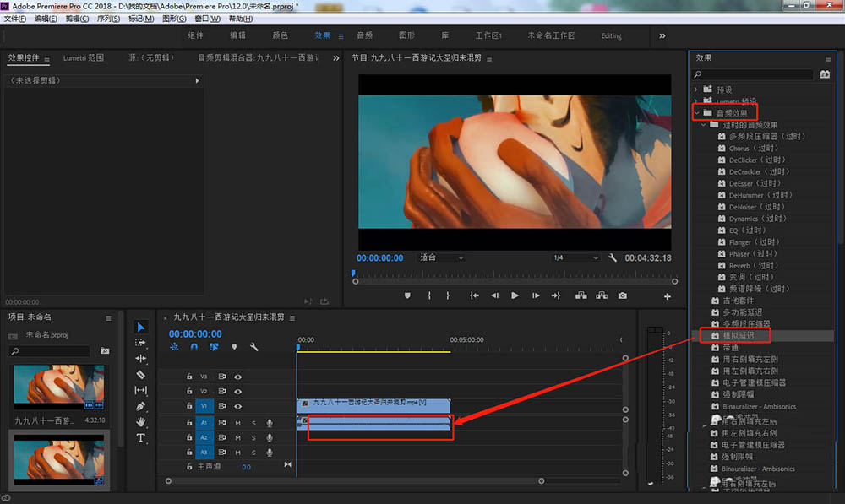Pick the Hand tool

tap(141, 422)
